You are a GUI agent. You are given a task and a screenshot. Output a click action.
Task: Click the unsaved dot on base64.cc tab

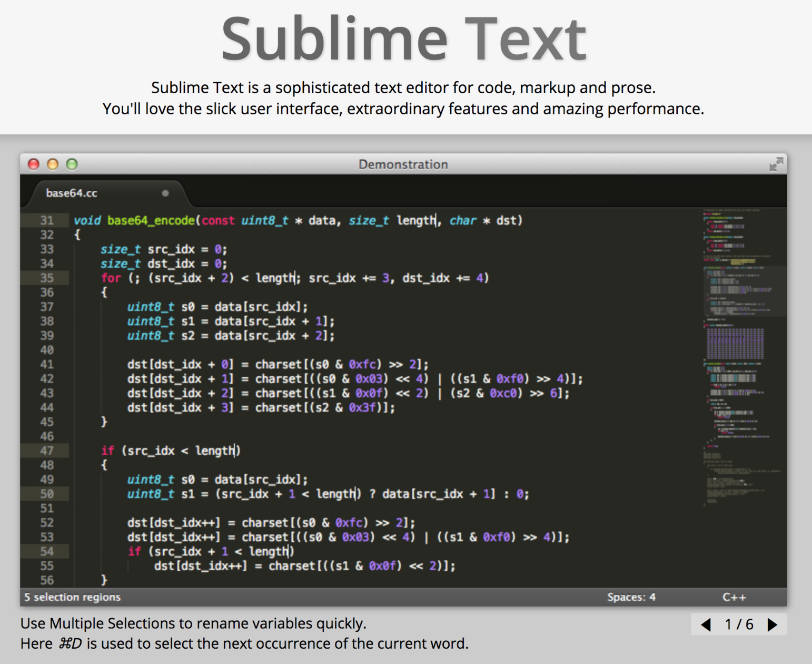tap(165, 193)
